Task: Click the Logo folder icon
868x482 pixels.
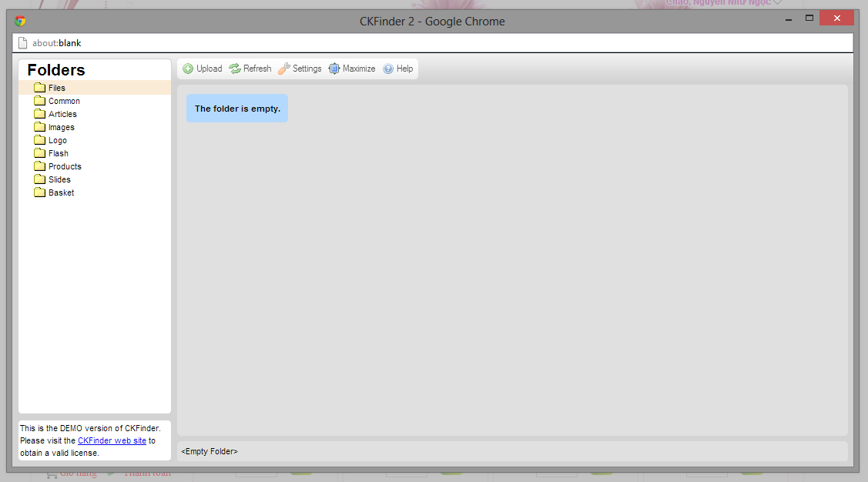Action: click(39, 140)
